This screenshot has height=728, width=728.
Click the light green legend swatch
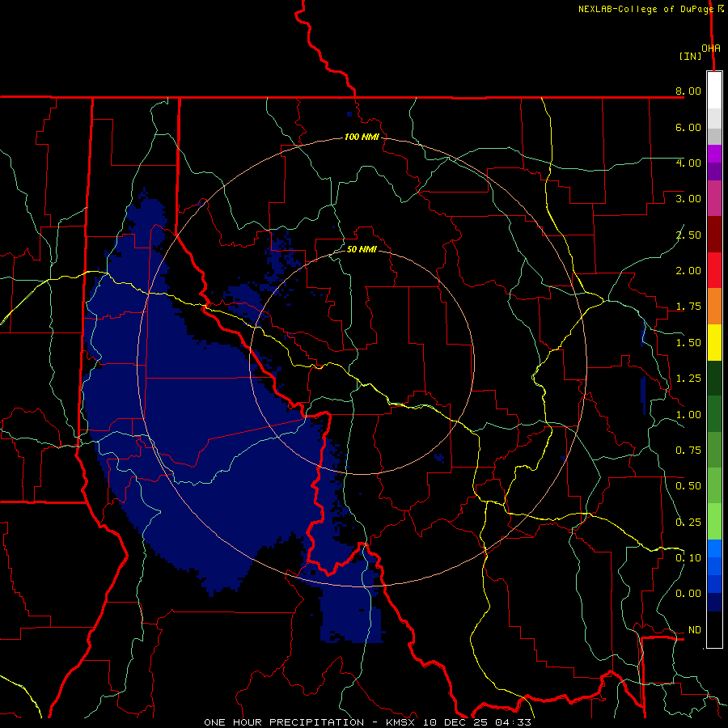click(714, 522)
